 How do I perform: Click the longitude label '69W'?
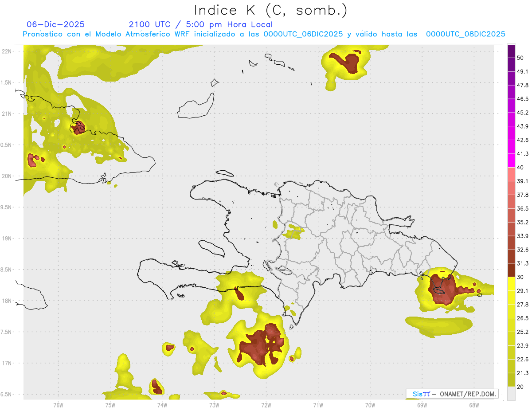pyautogui.click(x=422, y=405)
